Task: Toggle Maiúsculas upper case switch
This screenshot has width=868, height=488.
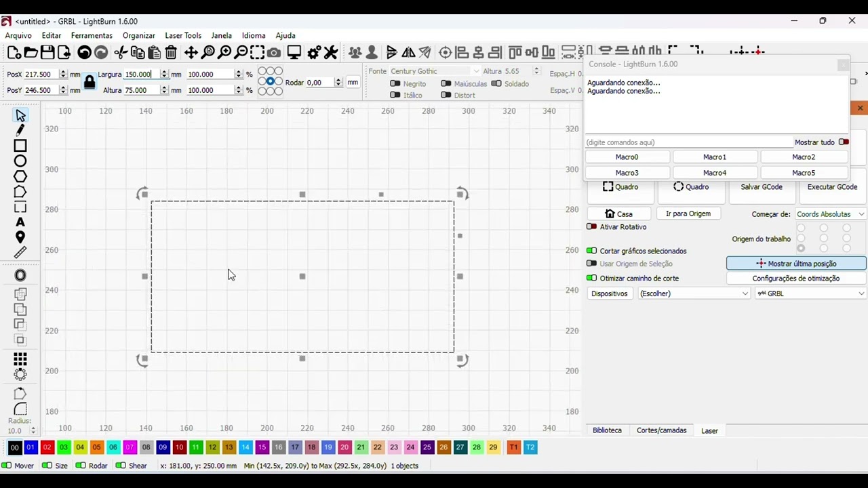Action: pos(446,84)
